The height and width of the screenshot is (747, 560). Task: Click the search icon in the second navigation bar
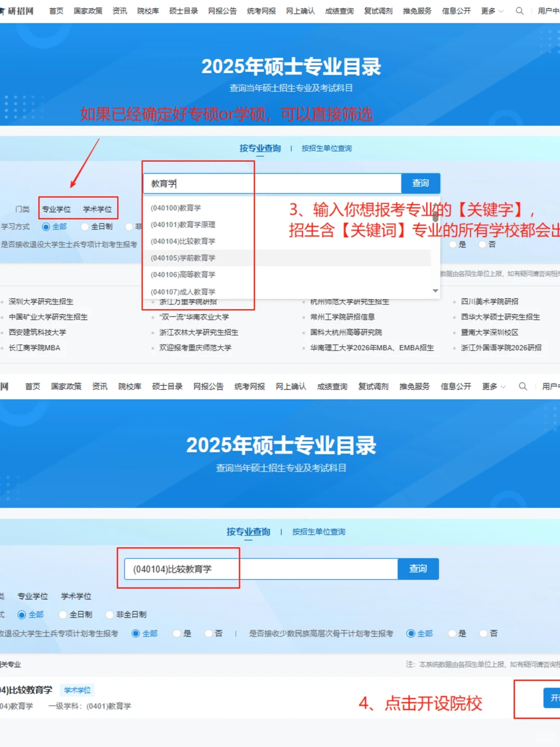[523, 386]
